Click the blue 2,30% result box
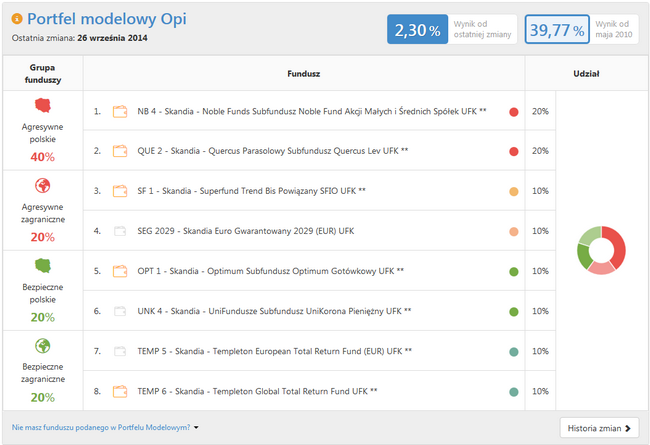650x445 pixels. [x=417, y=30]
